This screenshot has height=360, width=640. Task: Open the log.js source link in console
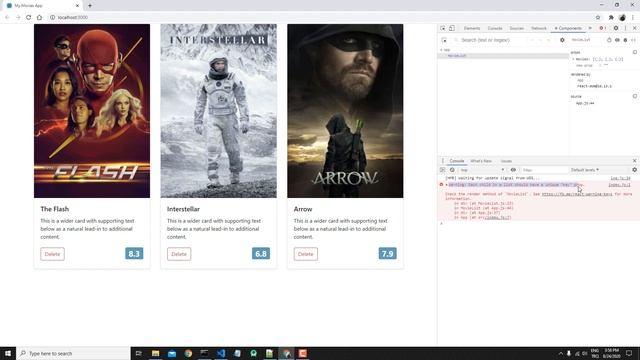click(620, 178)
